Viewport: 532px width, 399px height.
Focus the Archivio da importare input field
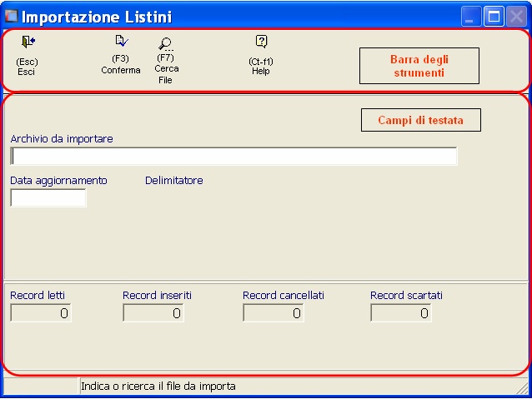coord(233,157)
